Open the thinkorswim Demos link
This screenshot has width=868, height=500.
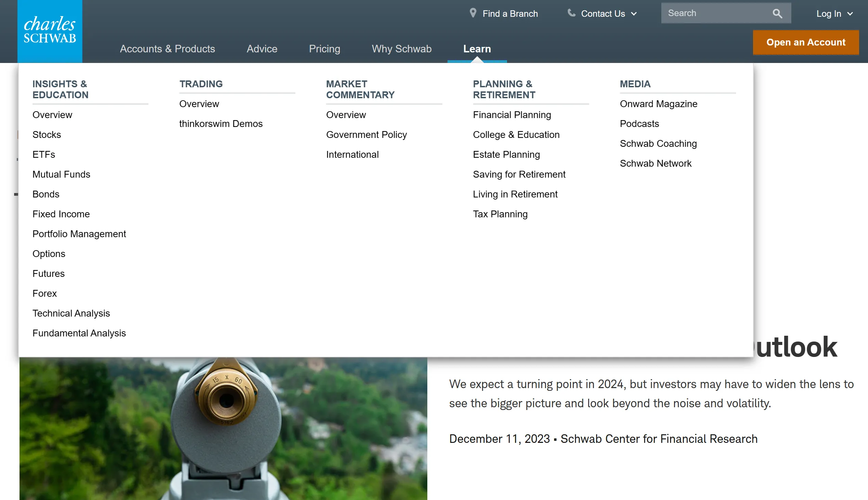tap(221, 124)
